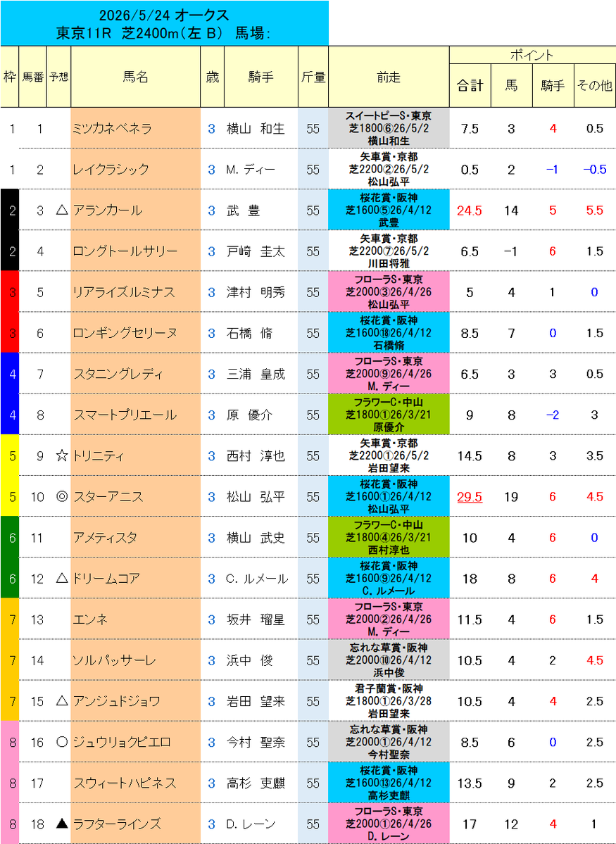Click 忘れな草賞 previous race cell of ソルパッサーレ
The height and width of the screenshot is (844, 616).
pos(389,660)
